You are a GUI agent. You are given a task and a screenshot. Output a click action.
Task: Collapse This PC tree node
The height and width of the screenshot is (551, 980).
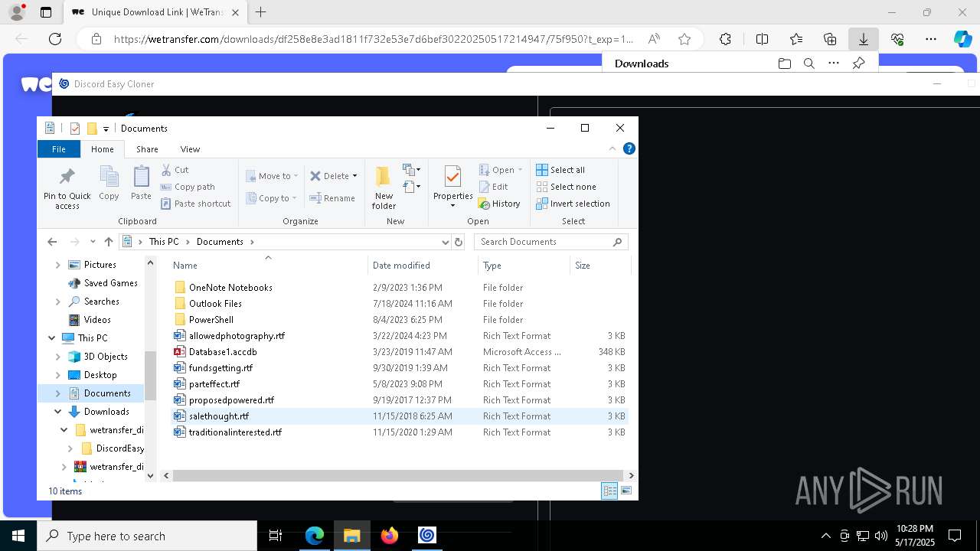[52, 338]
